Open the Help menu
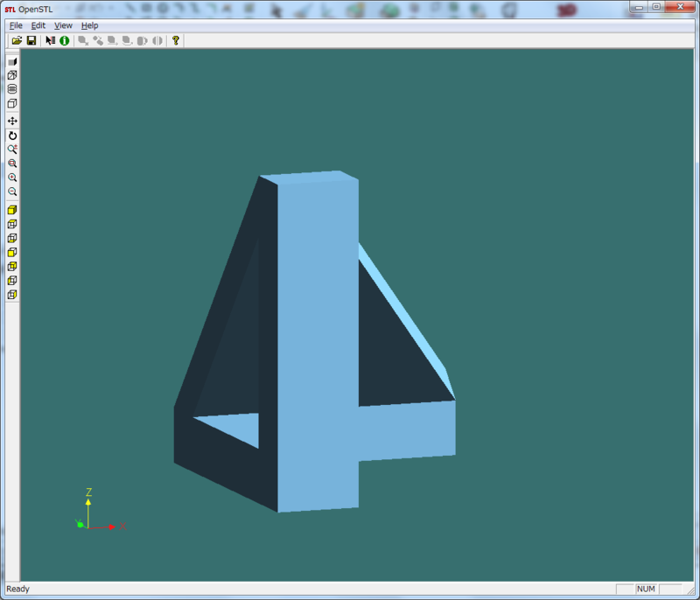 [x=90, y=25]
